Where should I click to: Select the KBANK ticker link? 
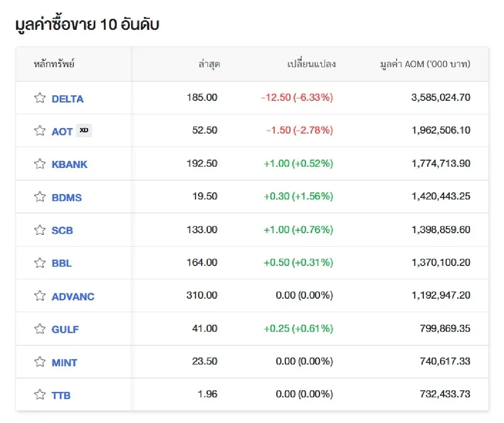(x=69, y=164)
